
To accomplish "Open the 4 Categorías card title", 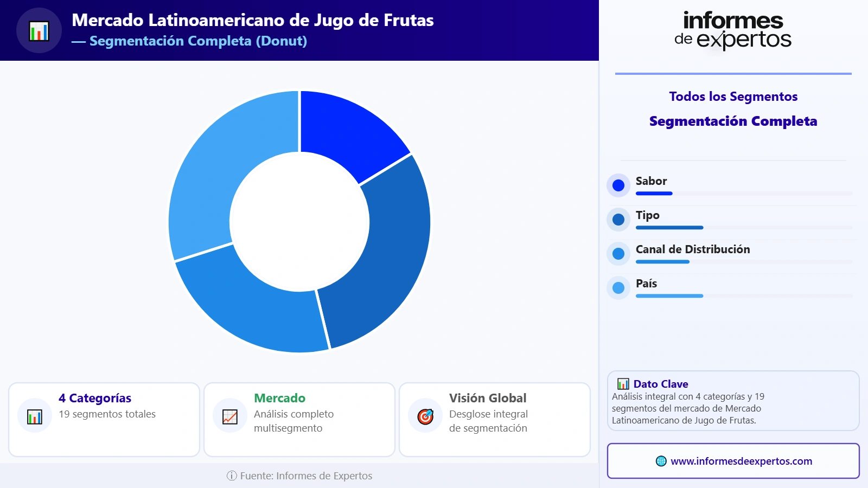I will (95, 398).
